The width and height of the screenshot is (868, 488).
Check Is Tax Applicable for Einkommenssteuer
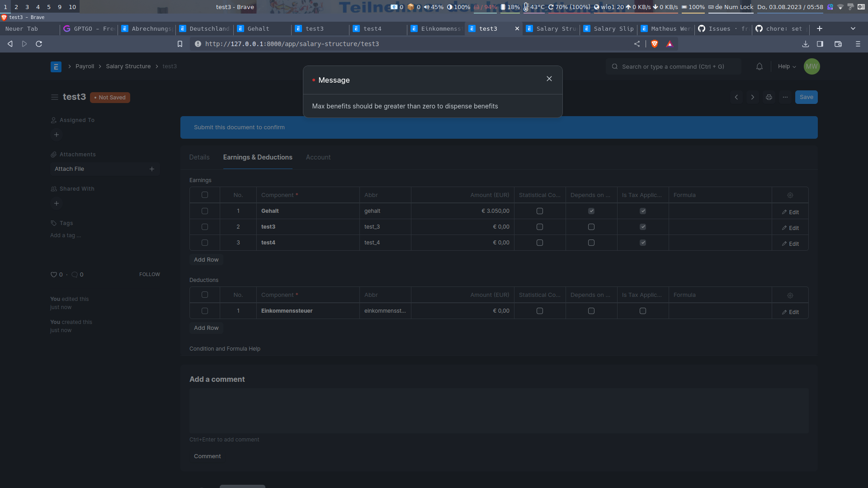[x=642, y=311]
